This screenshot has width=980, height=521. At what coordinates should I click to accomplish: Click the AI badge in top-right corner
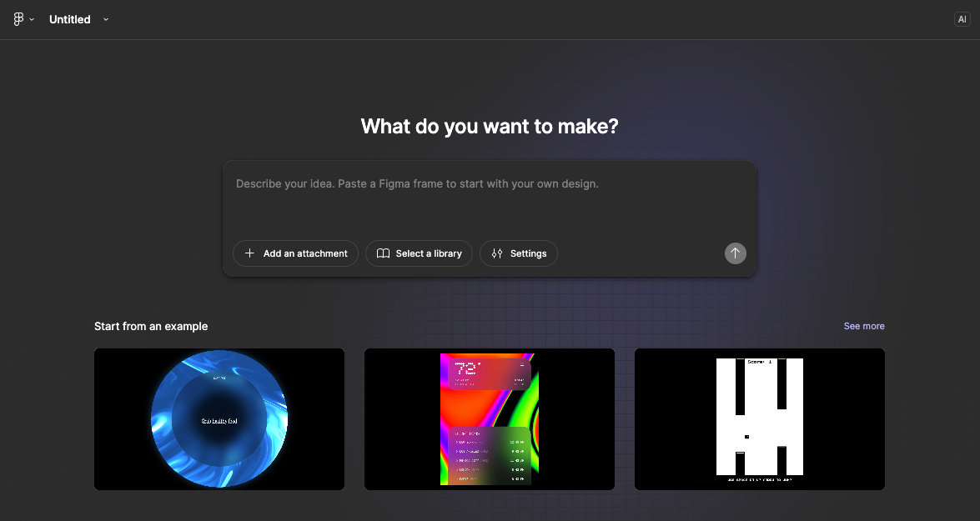tap(962, 19)
